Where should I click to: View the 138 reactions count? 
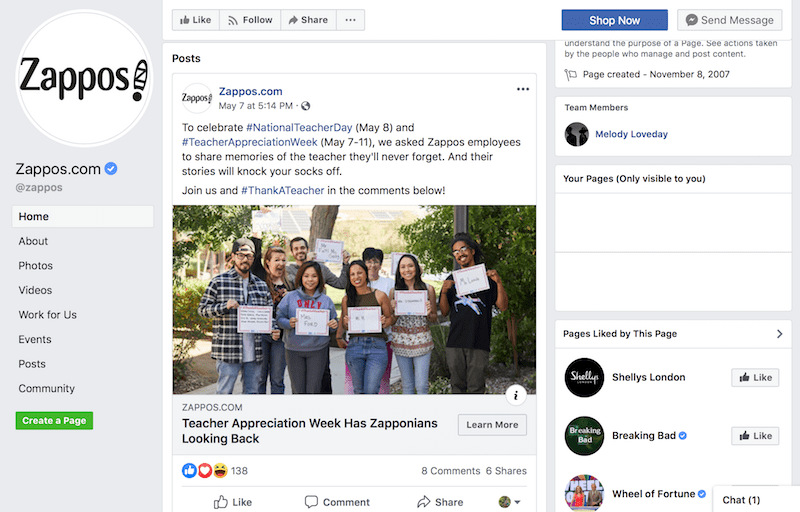239,471
